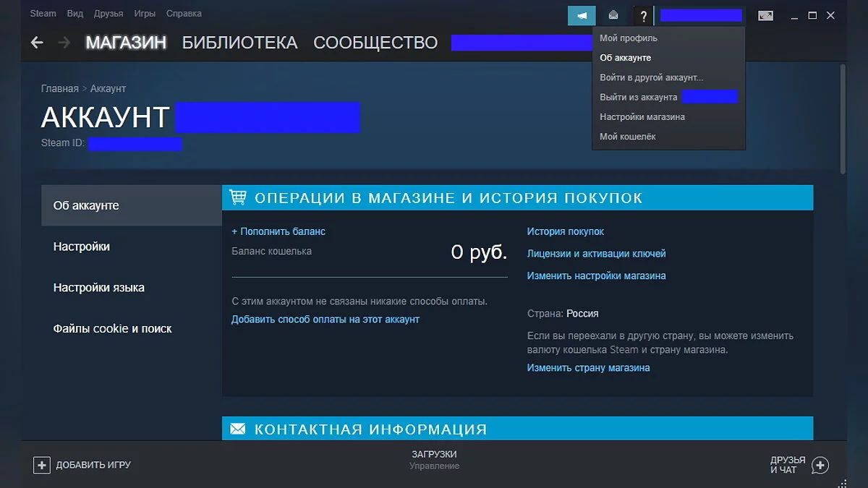Select Мой профиль from the dropdown
The image size is (868, 488).
tap(629, 38)
